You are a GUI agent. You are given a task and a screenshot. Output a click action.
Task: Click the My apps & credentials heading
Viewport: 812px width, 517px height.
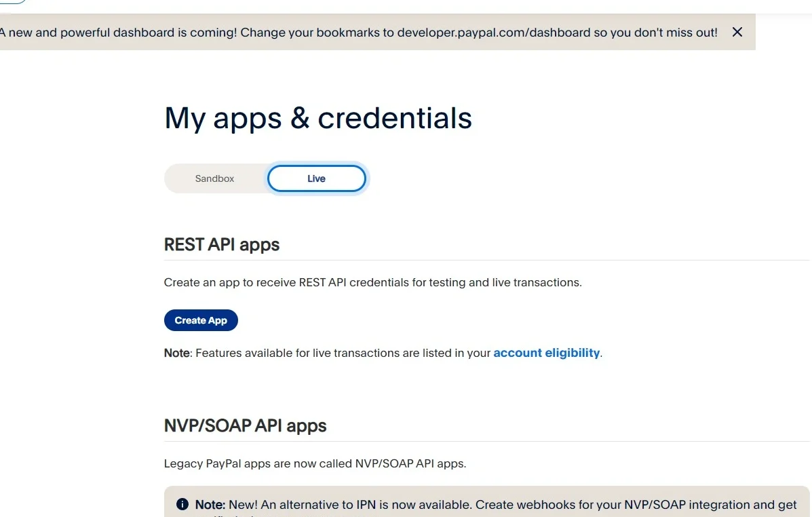[318, 119]
